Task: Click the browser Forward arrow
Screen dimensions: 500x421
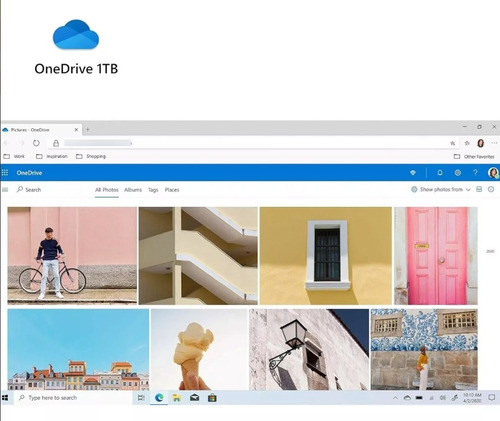Action: click(x=22, y=143)
